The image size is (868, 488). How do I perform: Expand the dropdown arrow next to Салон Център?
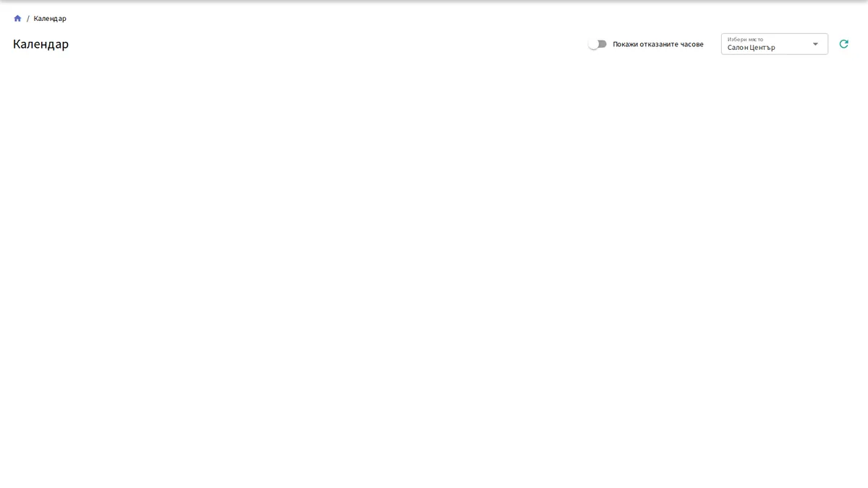[x=815, y=44]
